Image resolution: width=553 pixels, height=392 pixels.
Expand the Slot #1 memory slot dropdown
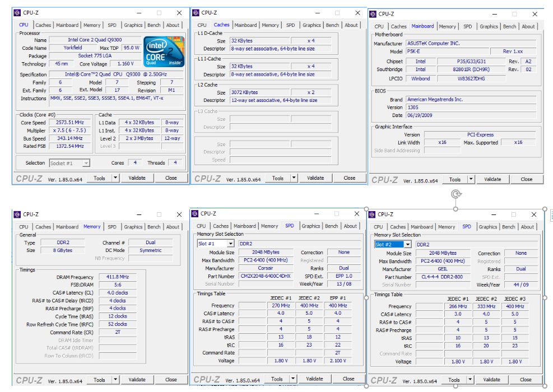coord(230,244)
